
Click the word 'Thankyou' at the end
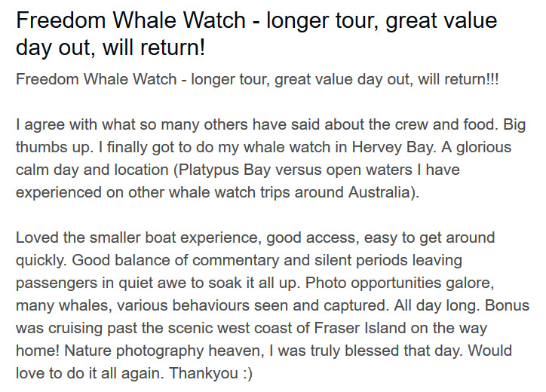pos(204,374)
